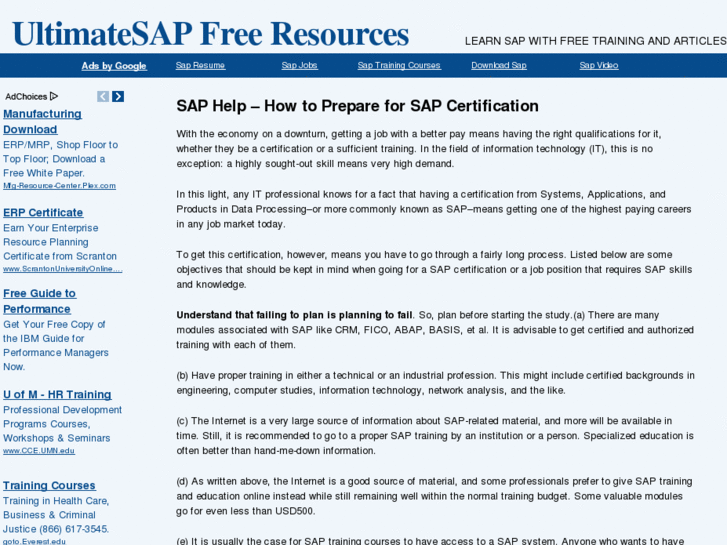Image resolution: width=727 pixels, height=545 pixels.
Task: Visit www.ScrantonUniversityOnline ad URL
Action: (63, 269)
